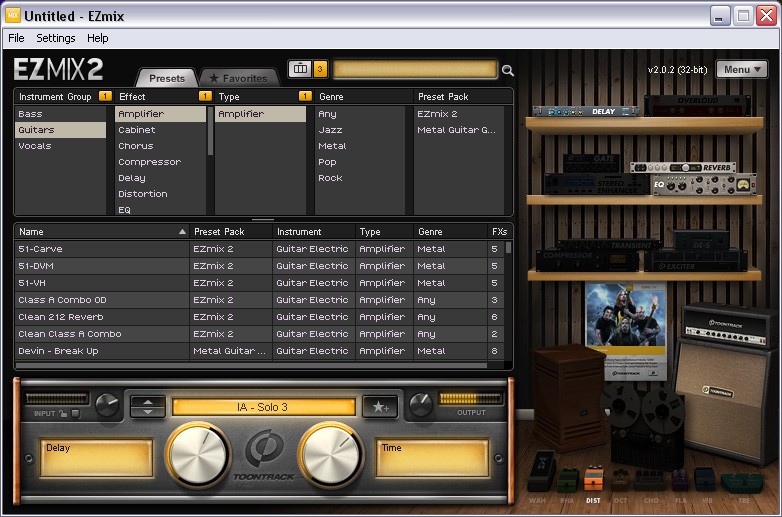Click the REVERB rack unit
Image resolution: width=782 pixels, height=517 pixels.
click(x=683, y=168)
